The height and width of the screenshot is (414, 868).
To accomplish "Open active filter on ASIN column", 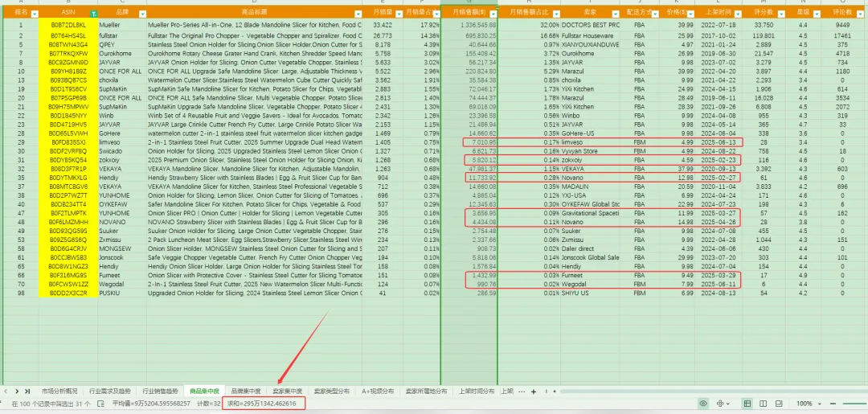I will click(x=93, y=14).
